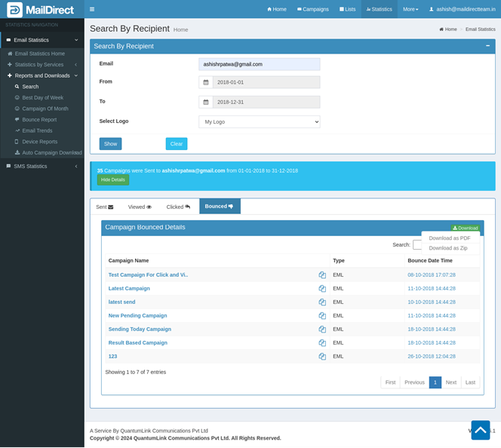Screen dimensions: 501x448
Task: Click the copy icon beside 123 campaign
Action: point(322,357)
